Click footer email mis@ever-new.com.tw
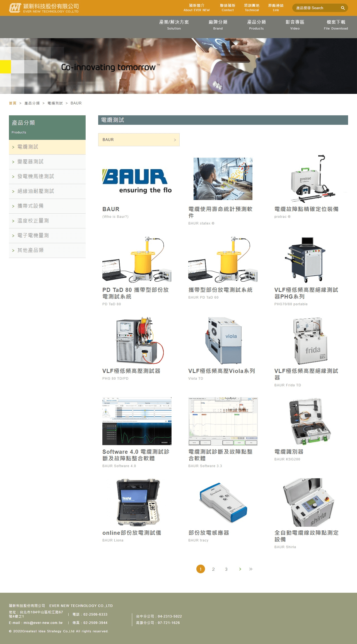Viewport: 357px width, 644px height. (43, 623)
